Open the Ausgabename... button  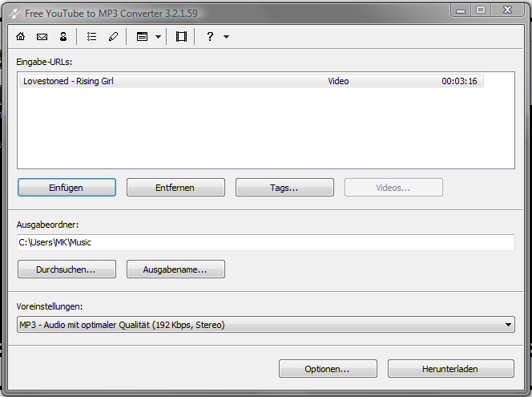tap(175, 269)
